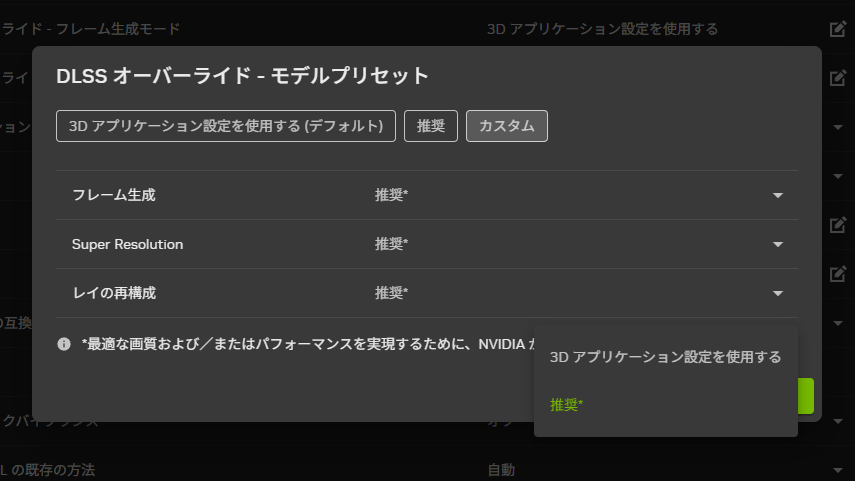Choose the green 推奨* menu option
Image resolution: width=855 pixels, height=481 pixels.
point(567,405)
